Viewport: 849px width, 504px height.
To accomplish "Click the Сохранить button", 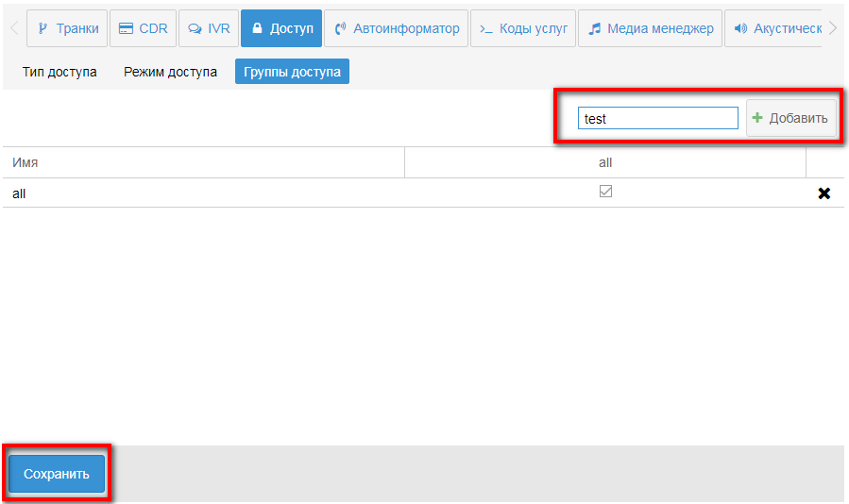I will (57, 474).
